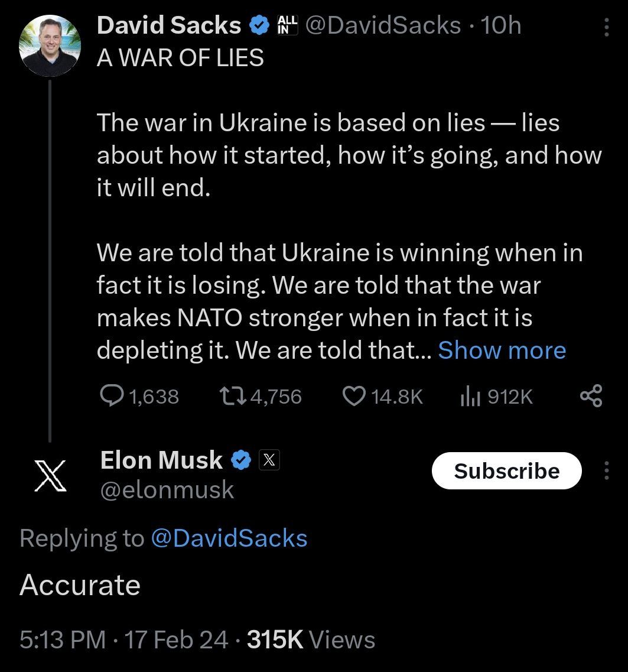This screenshot has width=628, height=672.
Task: Subscribe to Elon Musk
Action: [506, 470]
